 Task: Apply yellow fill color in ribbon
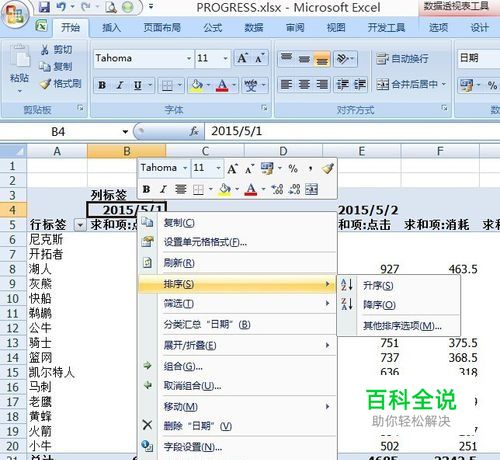(x=197, y=85)
